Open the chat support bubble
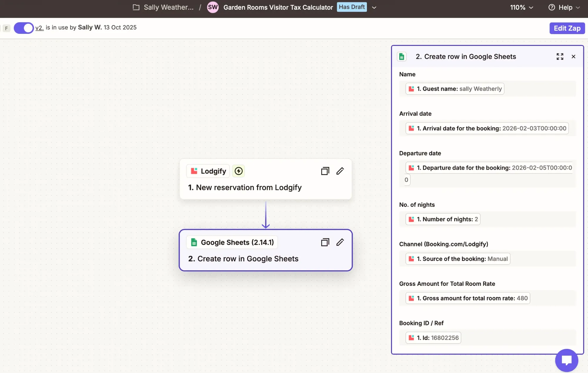The image size is (588, 373). pyautogui.click(x=567, y=360)
